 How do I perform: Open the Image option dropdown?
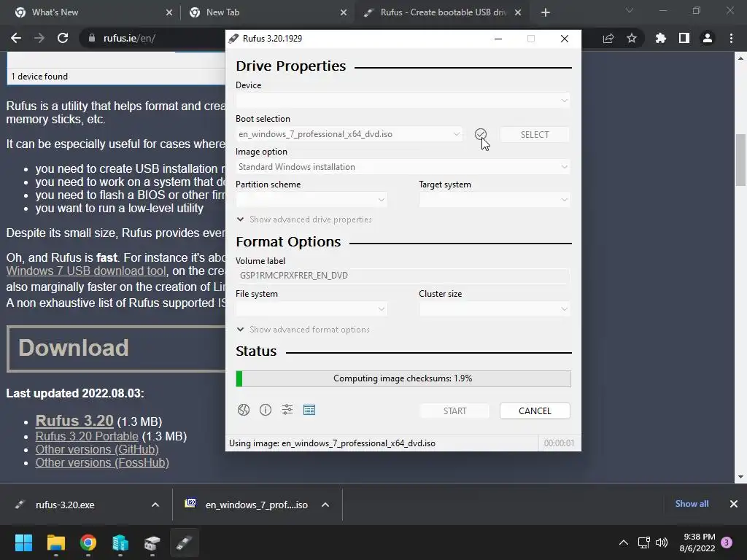[403, 167]
